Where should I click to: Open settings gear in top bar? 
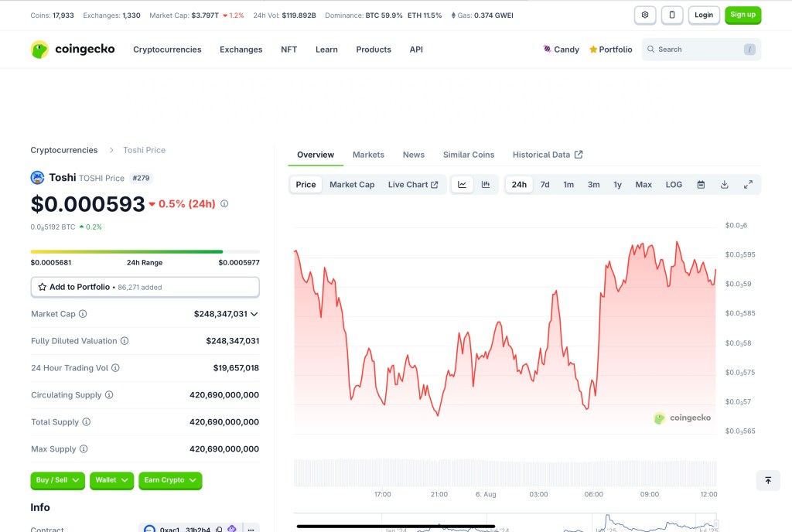click(645, 15)
